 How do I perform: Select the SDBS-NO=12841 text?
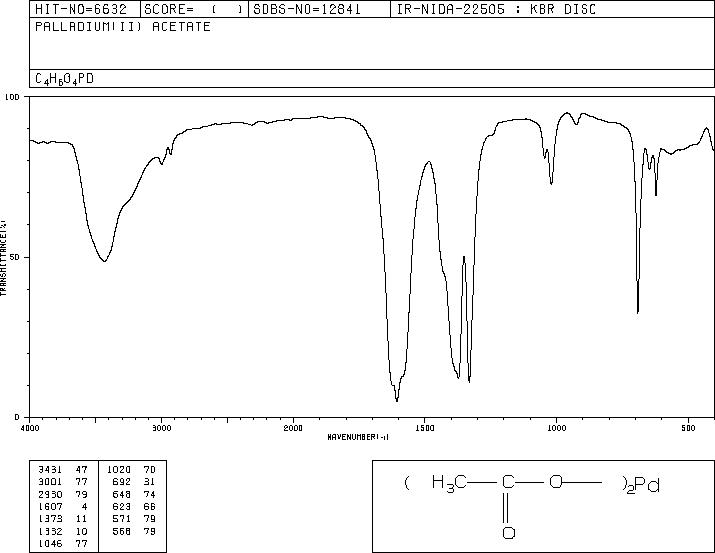307,10
